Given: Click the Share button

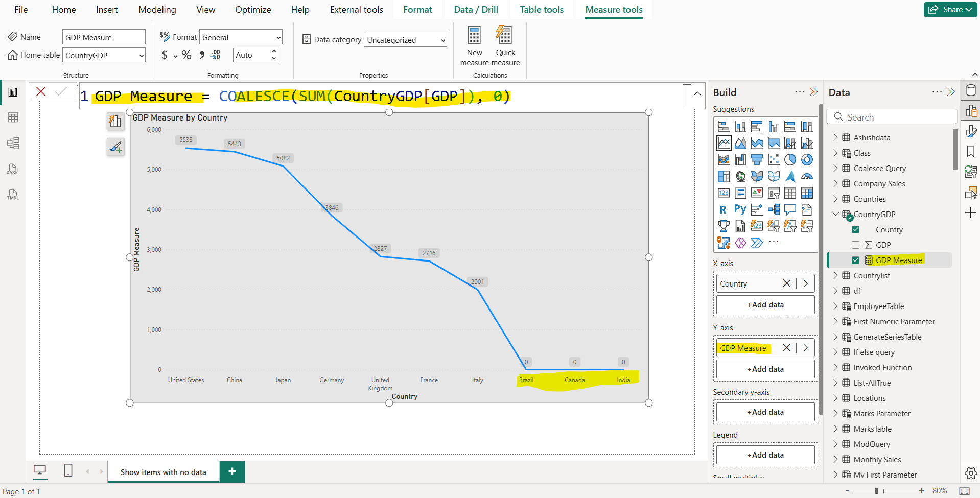Looking at the screenshot, I should 949,9.
